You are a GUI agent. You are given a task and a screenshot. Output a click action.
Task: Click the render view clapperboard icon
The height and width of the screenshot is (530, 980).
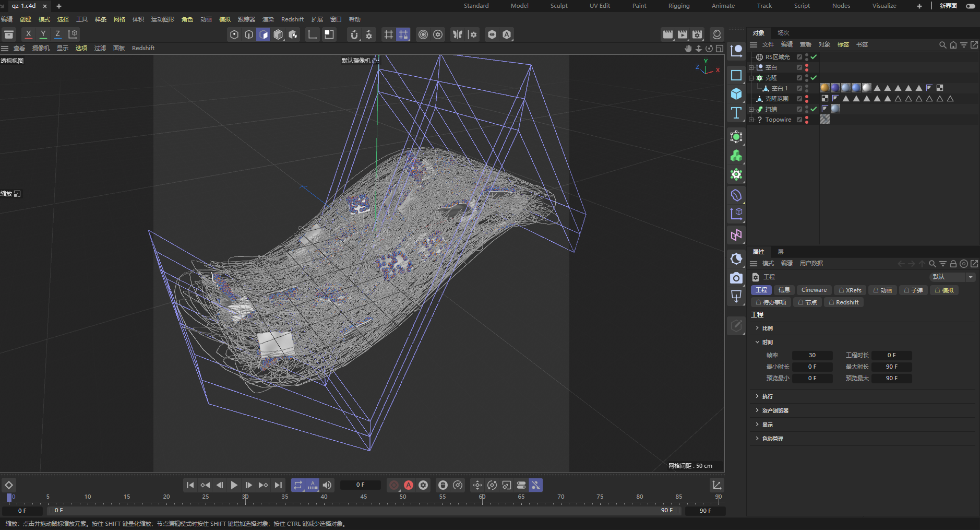[x=668, y=34]
